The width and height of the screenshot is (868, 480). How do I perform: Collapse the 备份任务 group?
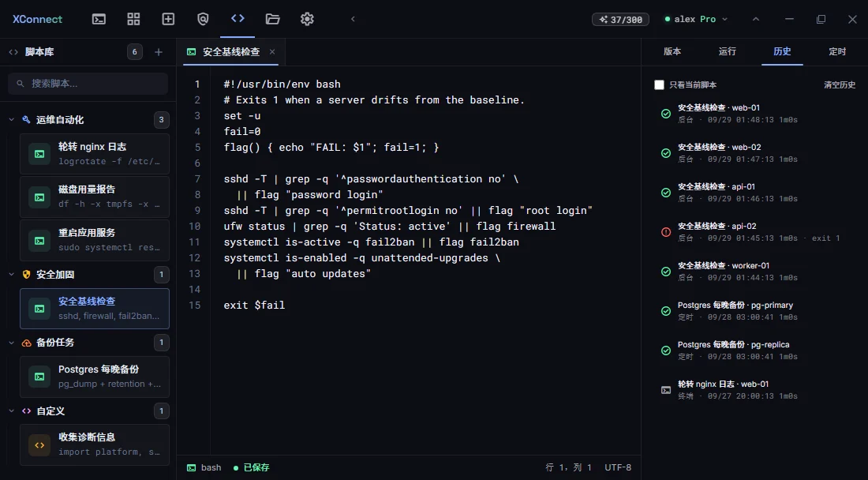(12, 343)
